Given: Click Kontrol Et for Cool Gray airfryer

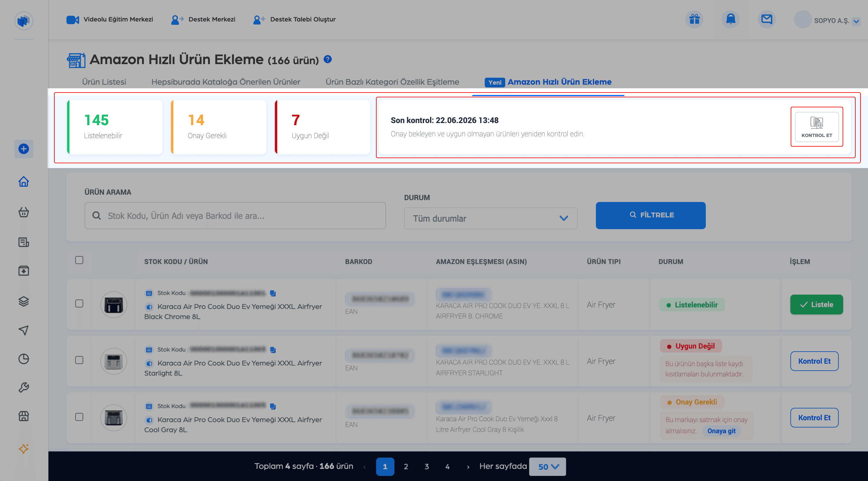Looking at the screenshot, I should tap(814, 418).
